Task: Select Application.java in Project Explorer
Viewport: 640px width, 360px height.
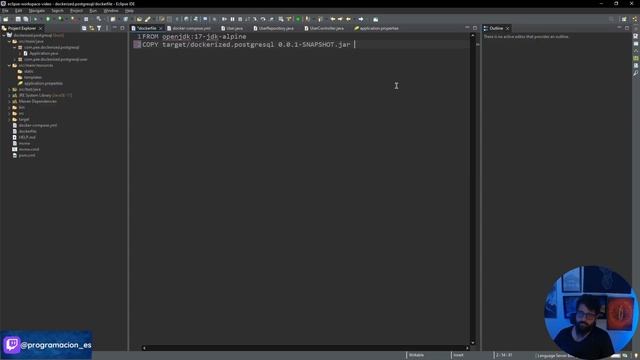Action: (x=43, y=53)
